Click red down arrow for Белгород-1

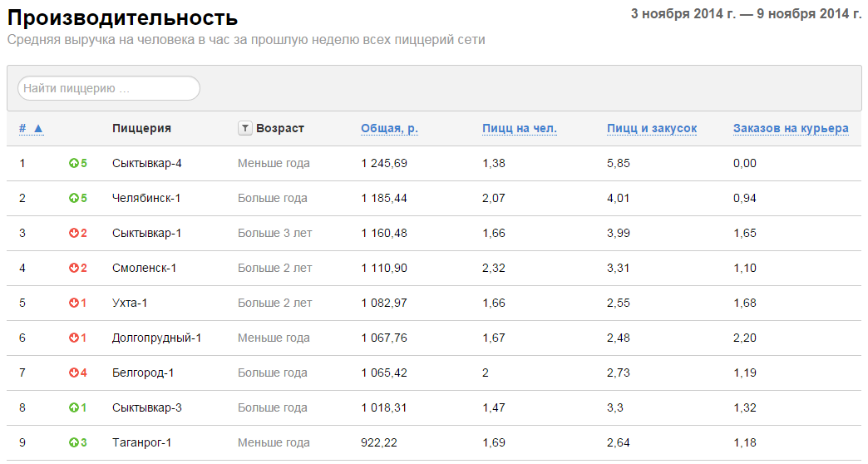pos(74,373)
